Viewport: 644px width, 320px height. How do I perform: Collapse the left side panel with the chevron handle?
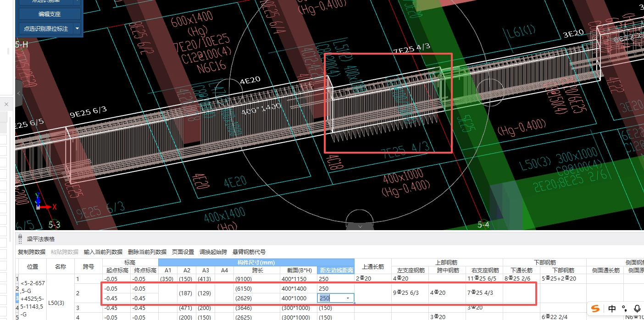point(19,93)
